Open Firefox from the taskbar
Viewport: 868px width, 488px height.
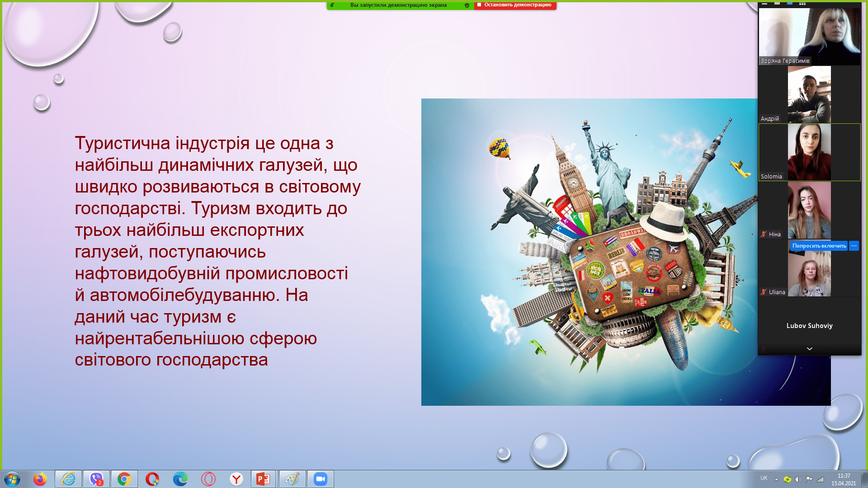(40, 479)
